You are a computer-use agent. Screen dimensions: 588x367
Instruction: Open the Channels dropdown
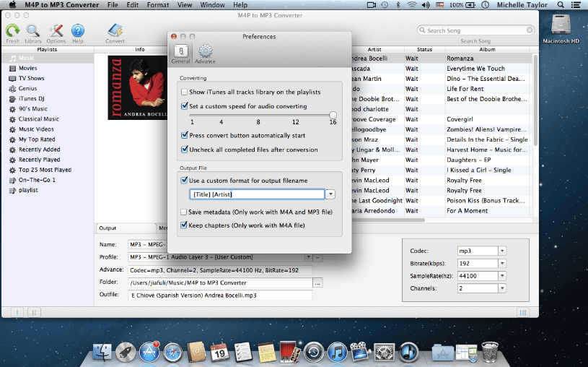502,288
